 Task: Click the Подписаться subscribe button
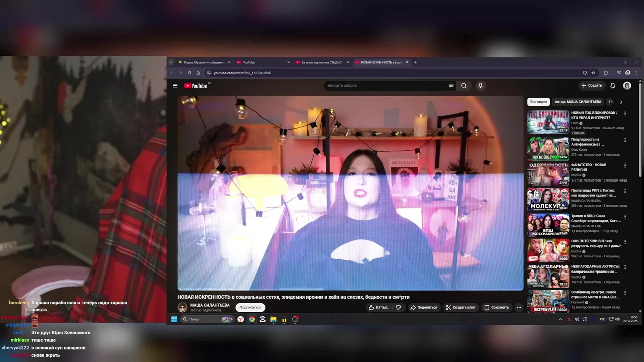[250, 307]
